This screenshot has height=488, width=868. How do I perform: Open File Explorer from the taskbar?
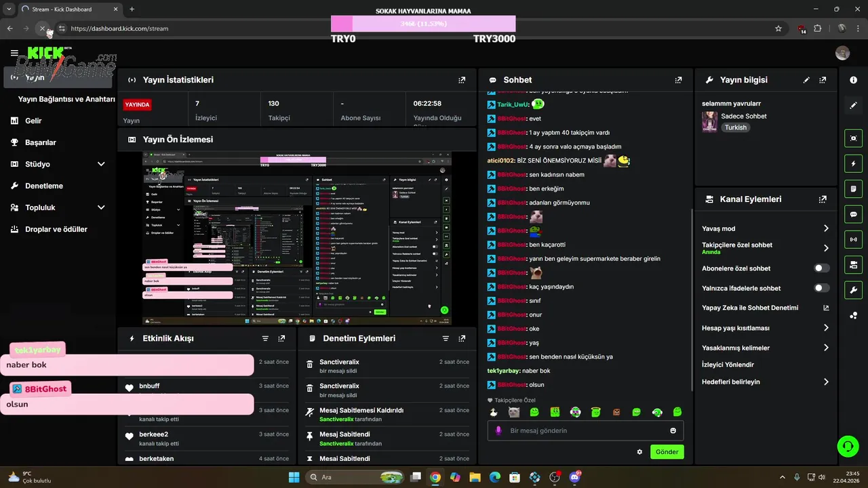coord(475,477)
